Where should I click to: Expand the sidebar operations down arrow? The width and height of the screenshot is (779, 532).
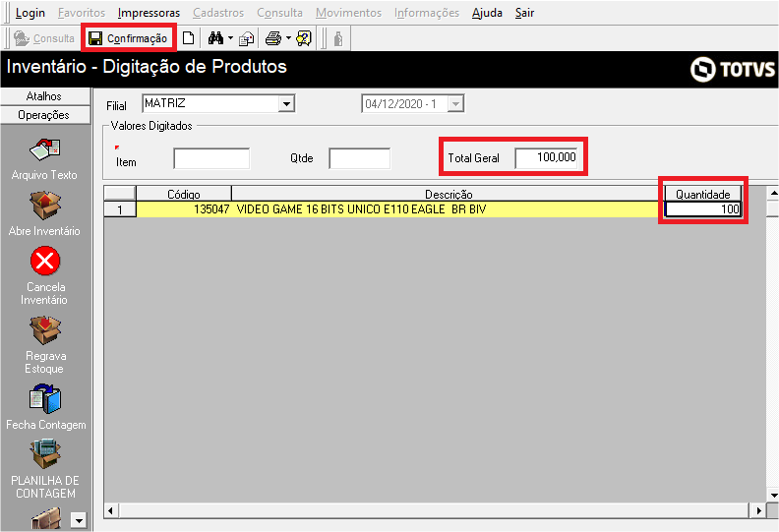79,520
